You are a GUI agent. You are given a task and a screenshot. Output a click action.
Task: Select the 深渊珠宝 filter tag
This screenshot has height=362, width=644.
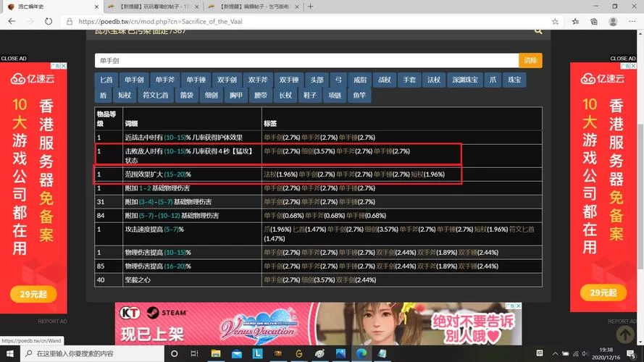tap(464, 80)
